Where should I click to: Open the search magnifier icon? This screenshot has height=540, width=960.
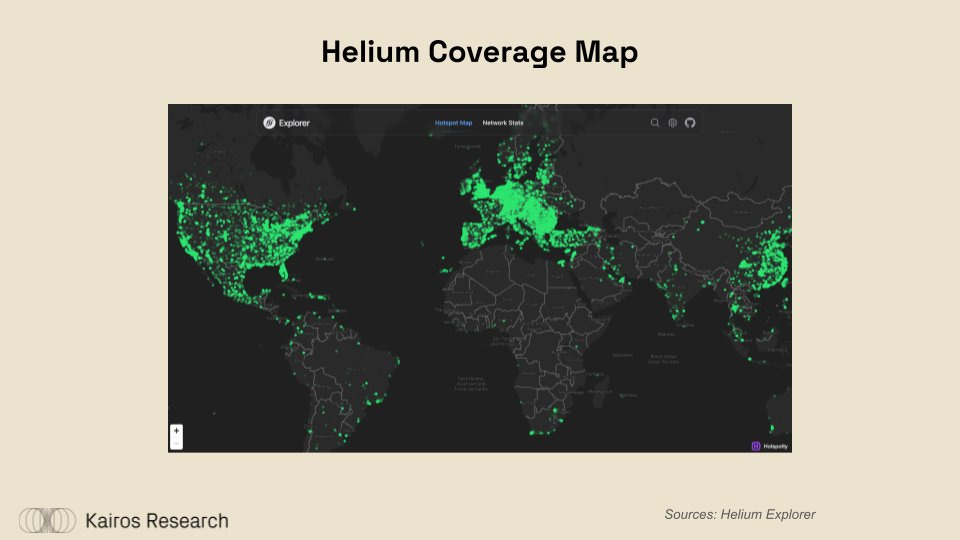point(654,122)
